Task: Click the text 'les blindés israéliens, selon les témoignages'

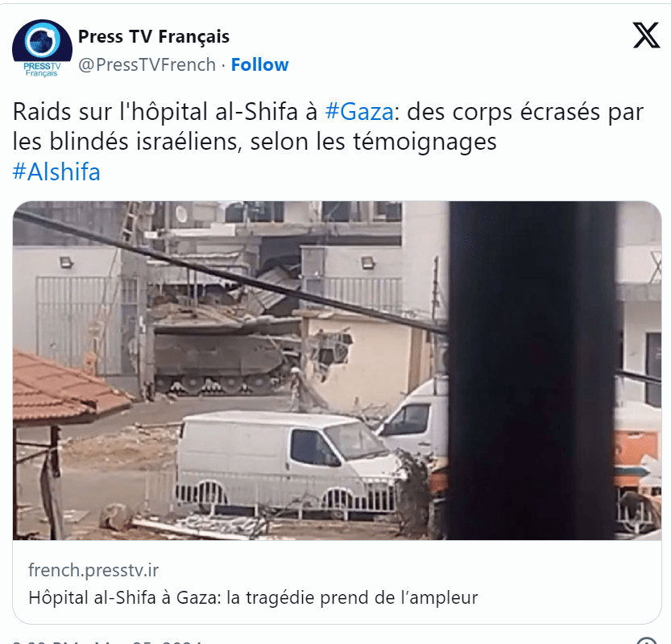Action: tap(255, 142)
